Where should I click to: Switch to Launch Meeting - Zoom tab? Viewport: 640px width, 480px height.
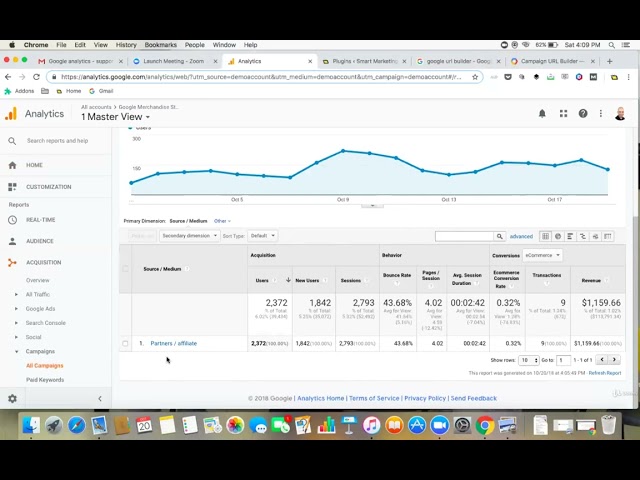pos(174,61)
